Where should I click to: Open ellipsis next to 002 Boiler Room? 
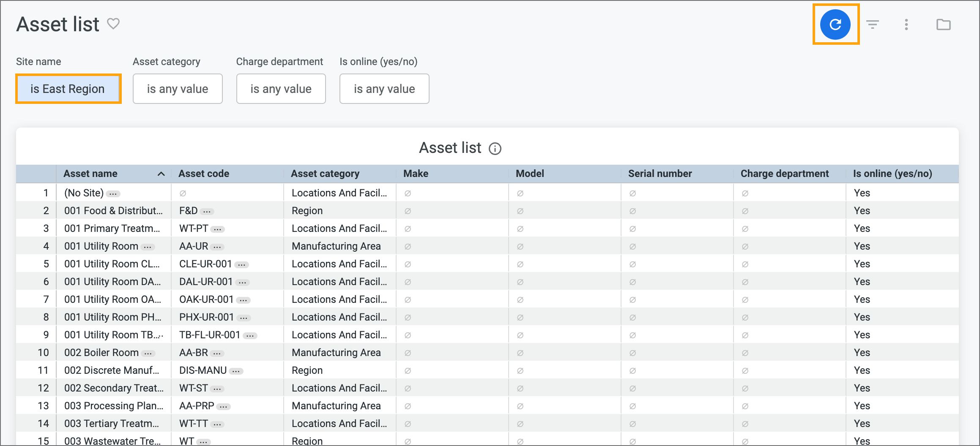tap(148, 354)
